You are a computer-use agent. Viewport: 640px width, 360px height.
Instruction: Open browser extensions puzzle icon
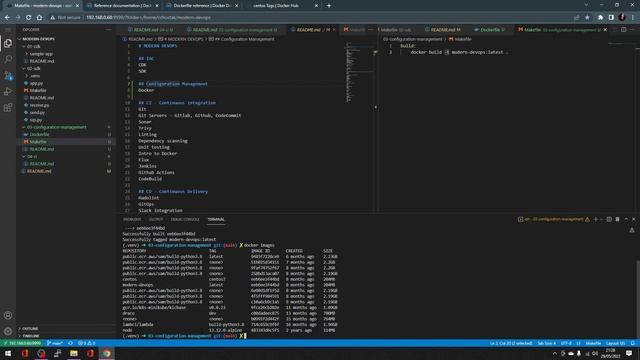[x=600, y=18]
